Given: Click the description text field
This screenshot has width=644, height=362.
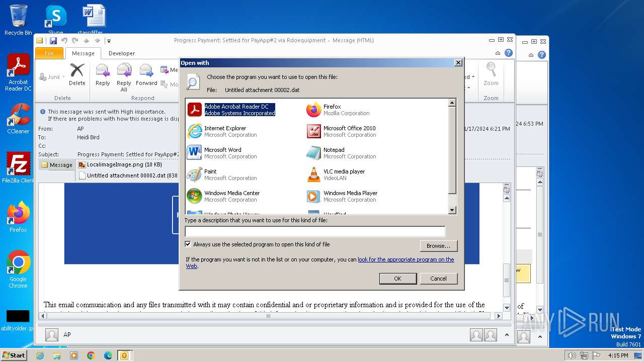Looking at the screenshot, I should pyautogui.click(x=315, y=231).
